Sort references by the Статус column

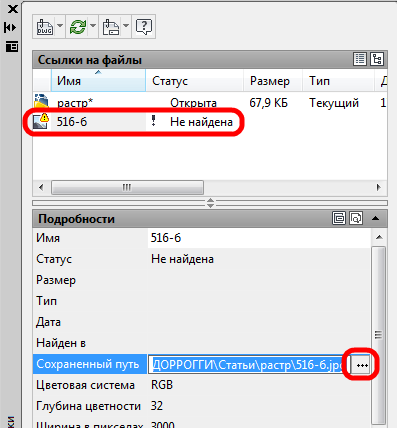(x=194, y=80)
